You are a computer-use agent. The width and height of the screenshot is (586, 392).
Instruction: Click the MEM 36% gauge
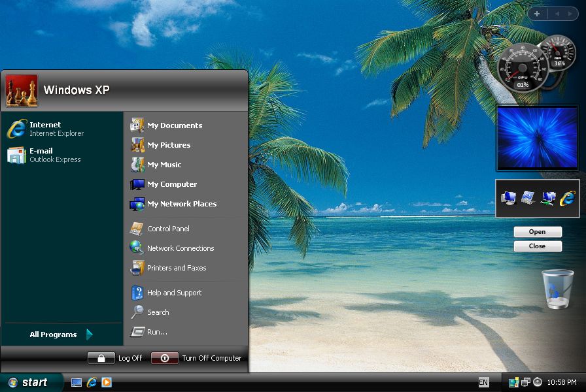point(559,52)
